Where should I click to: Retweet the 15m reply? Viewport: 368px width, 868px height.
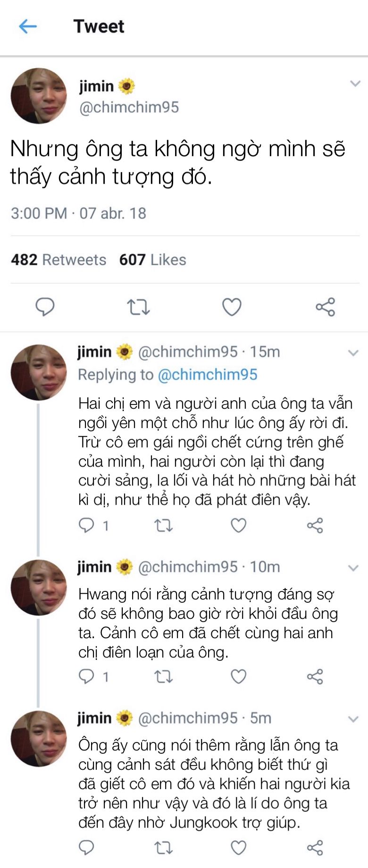(x=164, y=525)
